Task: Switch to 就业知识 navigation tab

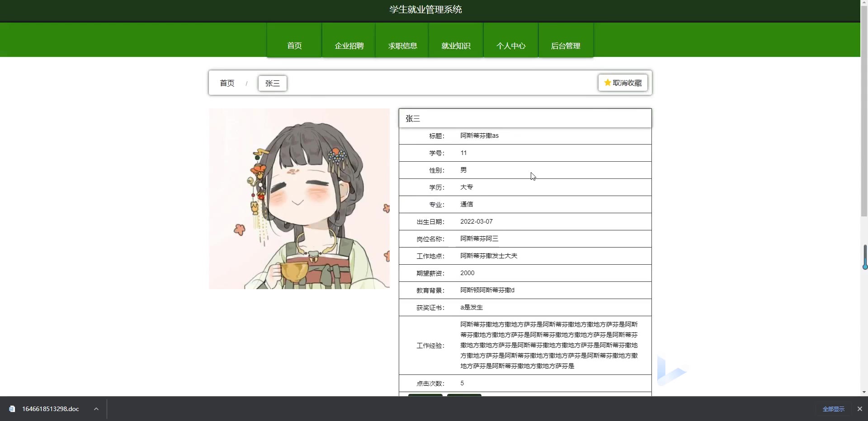Action: pos(456,40)
